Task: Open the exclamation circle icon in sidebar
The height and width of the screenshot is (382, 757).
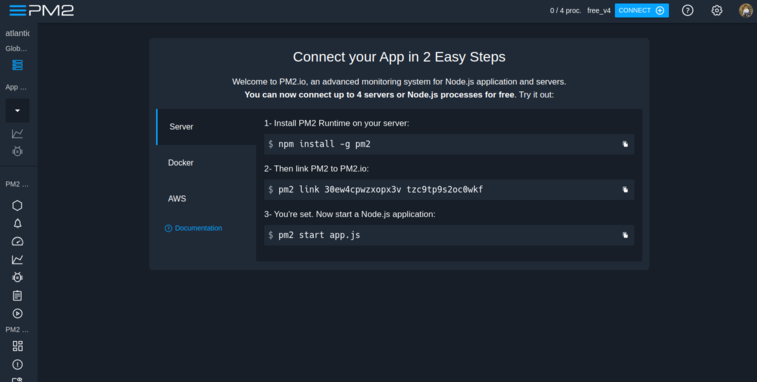Action: [17, 365]
